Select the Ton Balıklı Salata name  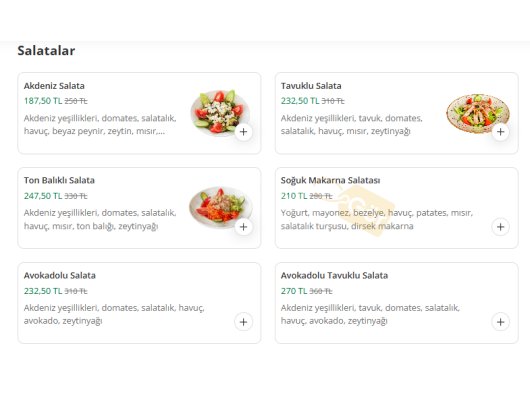tap(59, 180)
